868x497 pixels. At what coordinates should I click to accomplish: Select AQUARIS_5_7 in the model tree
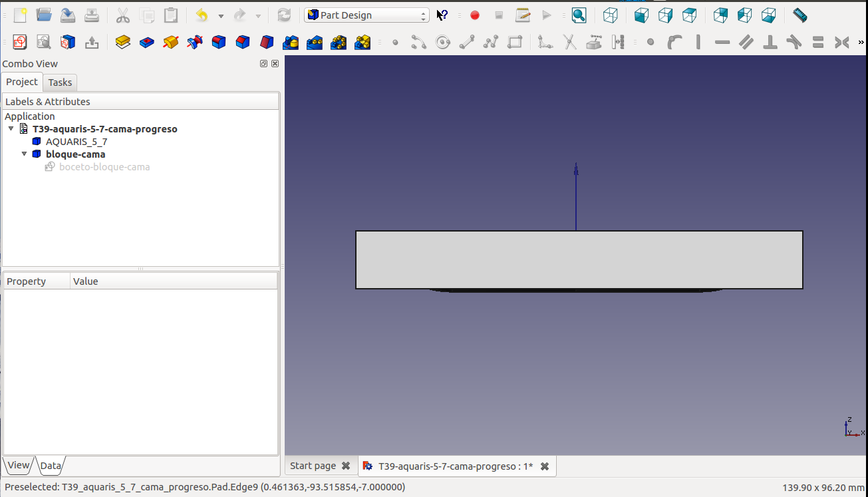coord(76,142)
